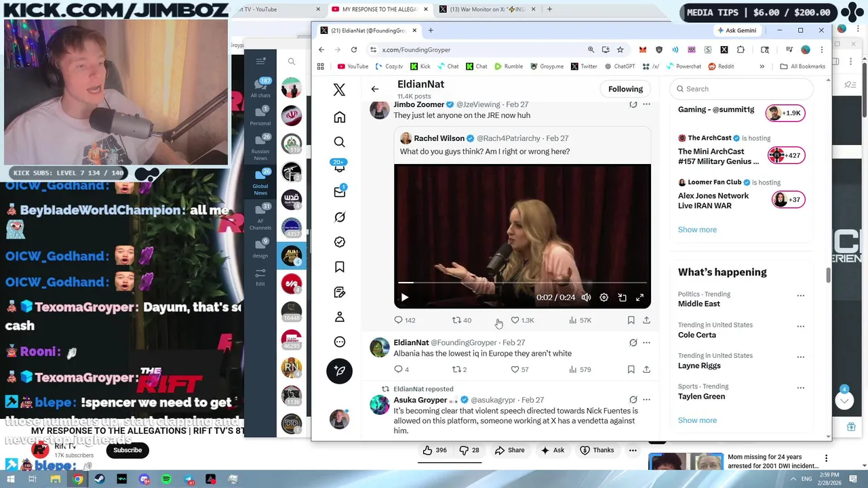
Task: Click Show more under live hosts list
Action: click(697, 230)
